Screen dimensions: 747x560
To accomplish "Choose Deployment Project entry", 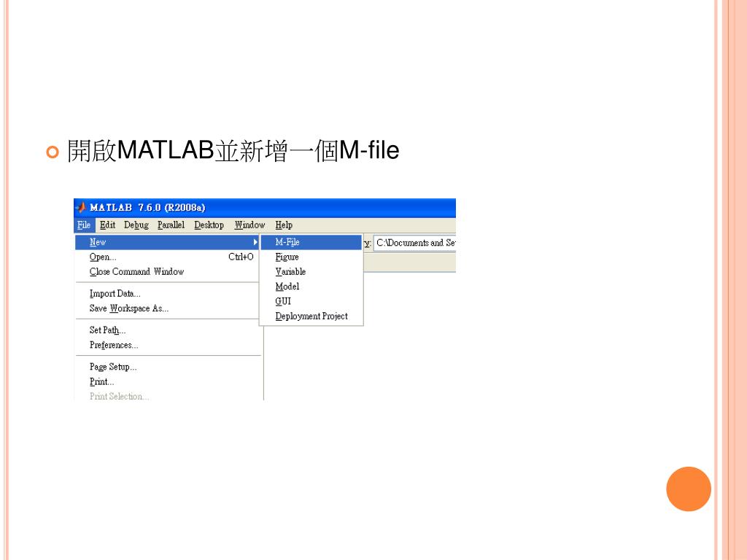I will [311, 316].
